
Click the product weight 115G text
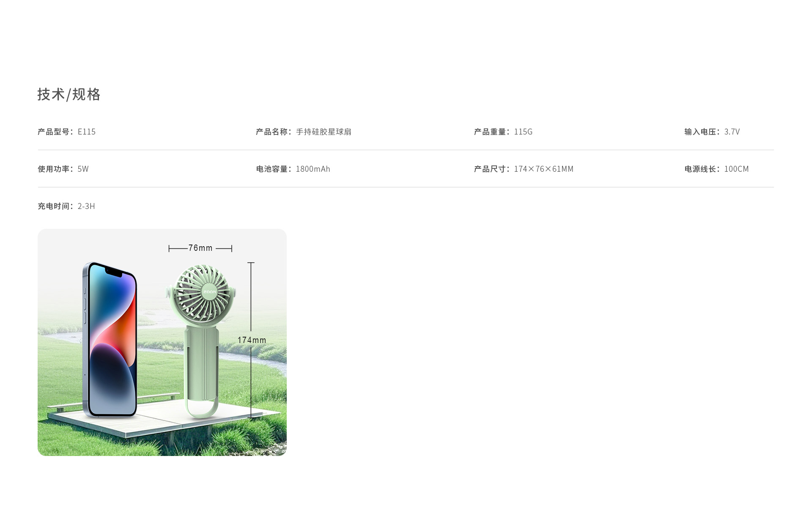523,132
